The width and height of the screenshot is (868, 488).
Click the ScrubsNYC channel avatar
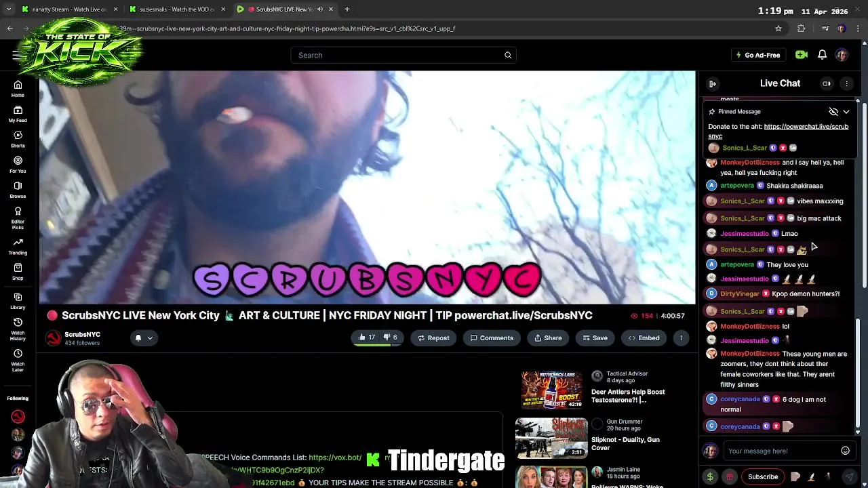point(53,338)
